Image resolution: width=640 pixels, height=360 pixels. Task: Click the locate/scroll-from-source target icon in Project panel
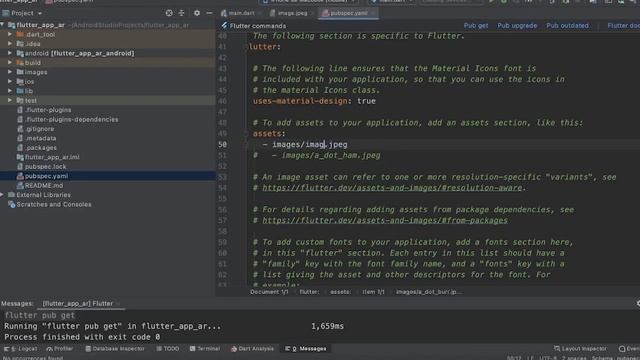169,13
